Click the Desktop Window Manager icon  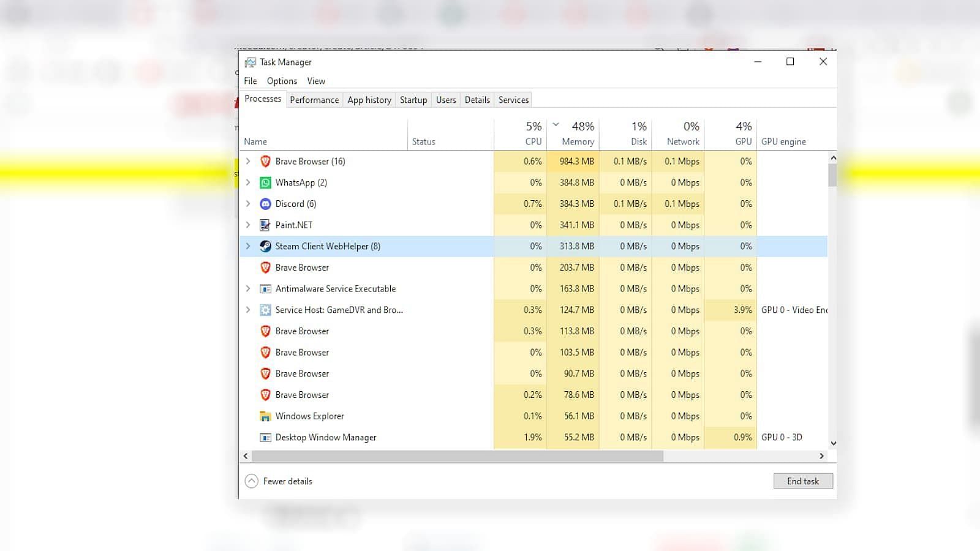[265, 437]
